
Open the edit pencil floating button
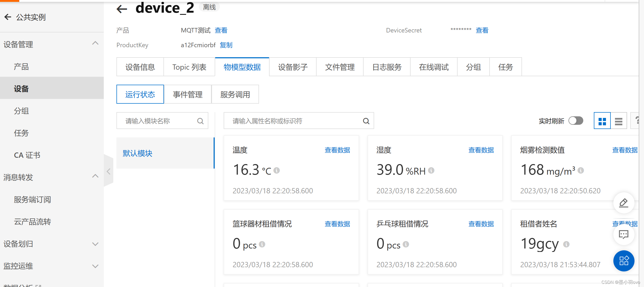[624, 203]
